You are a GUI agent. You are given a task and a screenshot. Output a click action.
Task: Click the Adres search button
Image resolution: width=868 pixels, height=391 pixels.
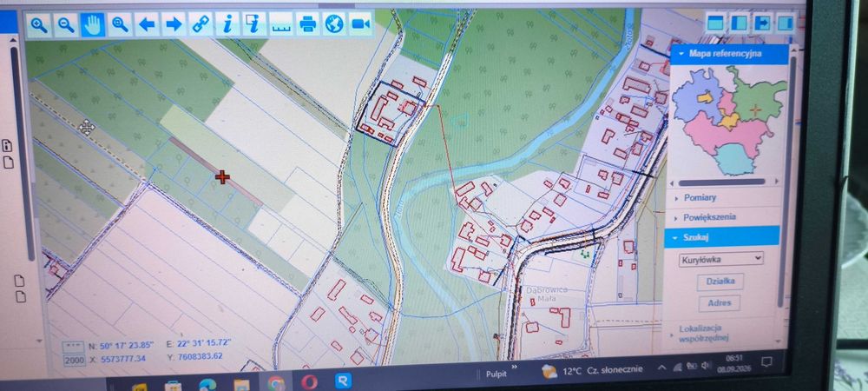pos(719,303)
